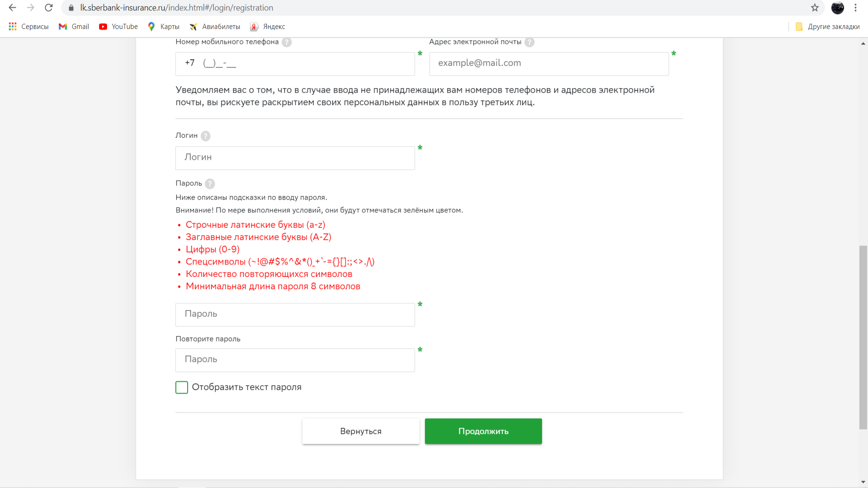Click the Продолжить button

tap(483, 431)
